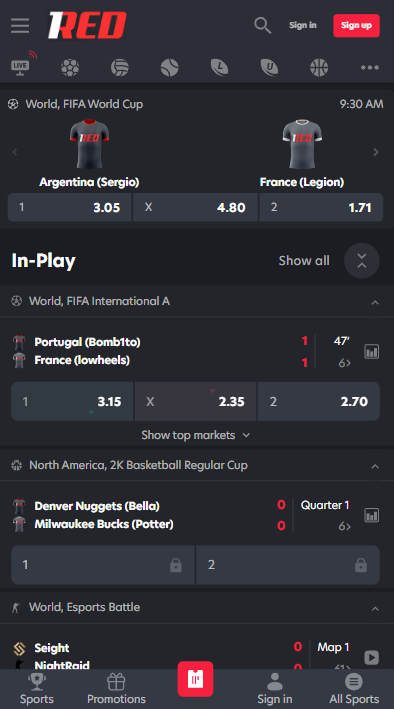This screenshot has width=394, height=709.
Task: Go to next featured match arrow
Action: coord(376,152)
